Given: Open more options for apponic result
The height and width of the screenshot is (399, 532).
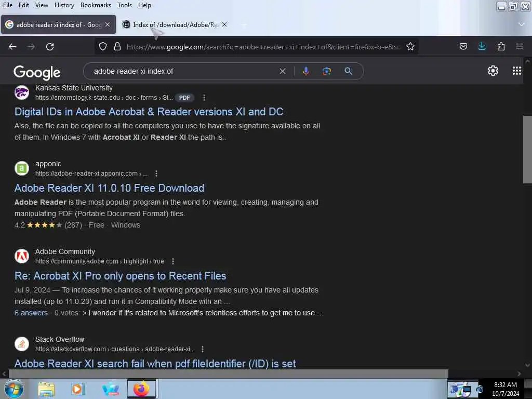Looking at the screenshot, I should [x=156, y=174].
